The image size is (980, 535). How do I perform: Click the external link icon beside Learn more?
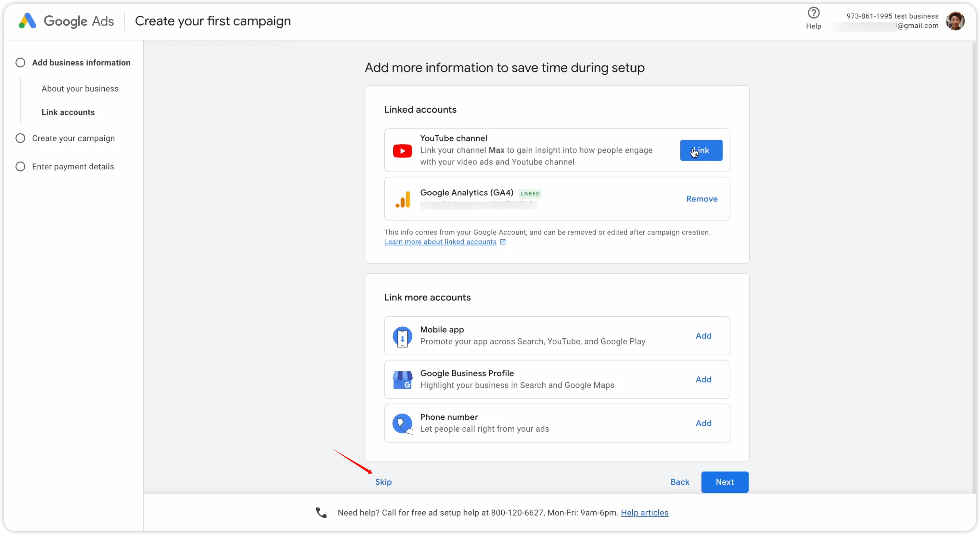[x=503, y=242]
